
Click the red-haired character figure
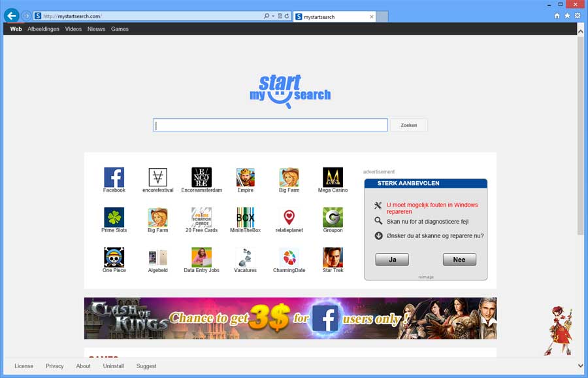[559, 331]
